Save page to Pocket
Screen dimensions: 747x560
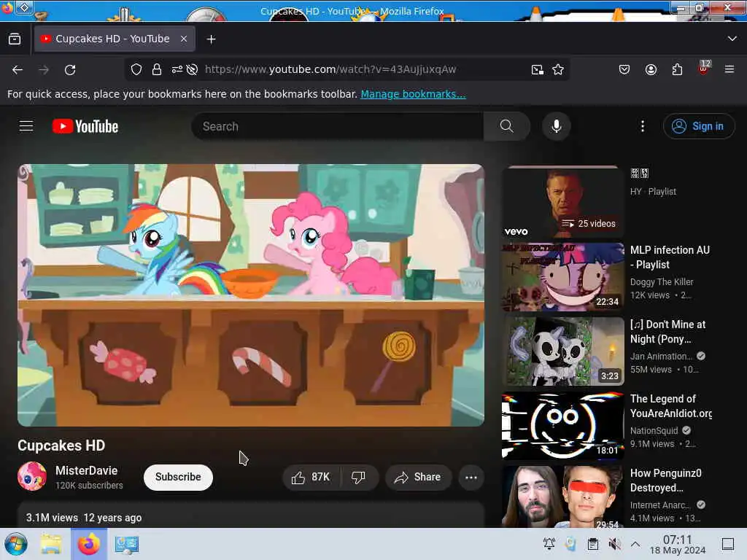tap(624, 70)
